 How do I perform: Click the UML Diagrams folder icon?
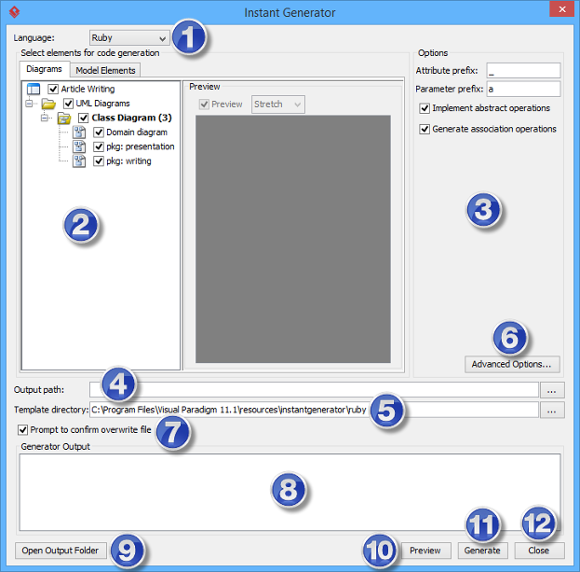pyautogui.click(x=48, y=104)
